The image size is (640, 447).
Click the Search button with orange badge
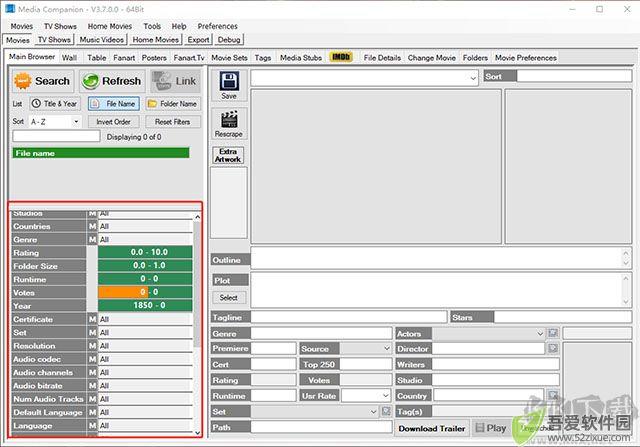[43, 81]
